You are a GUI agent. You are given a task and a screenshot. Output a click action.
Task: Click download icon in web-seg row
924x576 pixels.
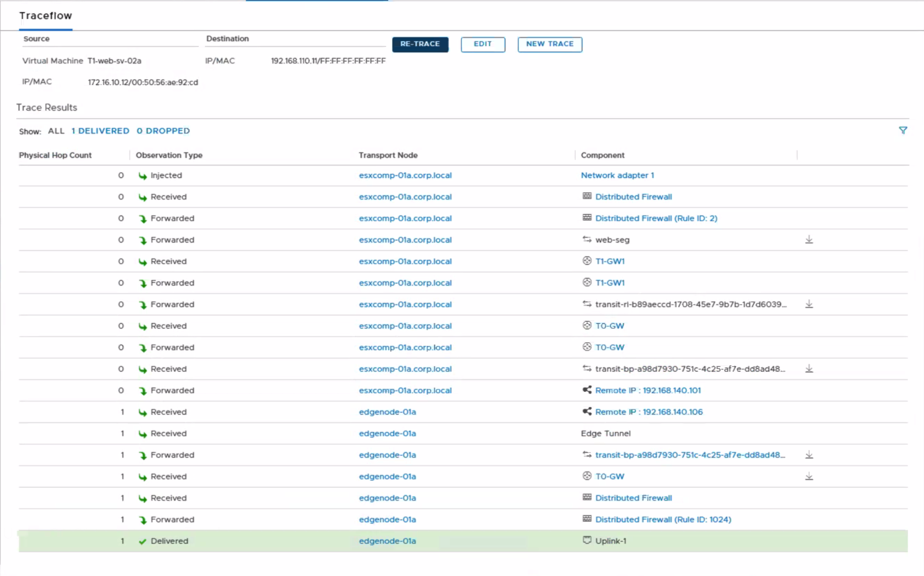pos(809,240)
